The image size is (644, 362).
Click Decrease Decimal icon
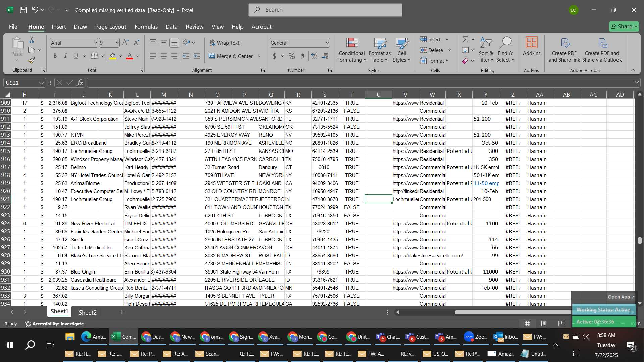click(325, 56)
